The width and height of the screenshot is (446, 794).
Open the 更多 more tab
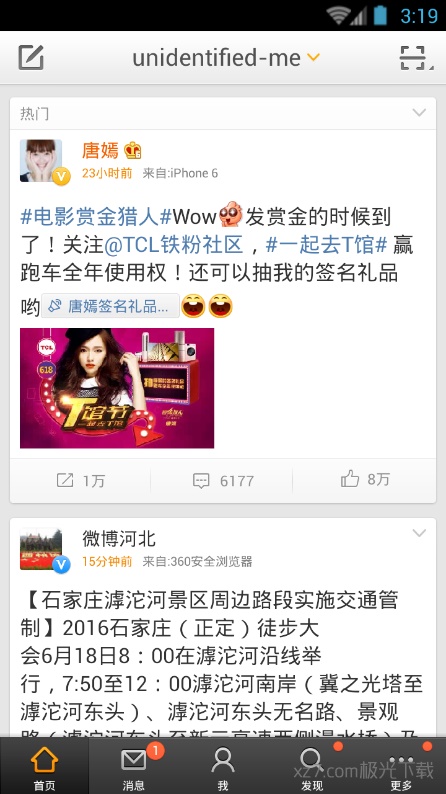(x=401, y=766)
